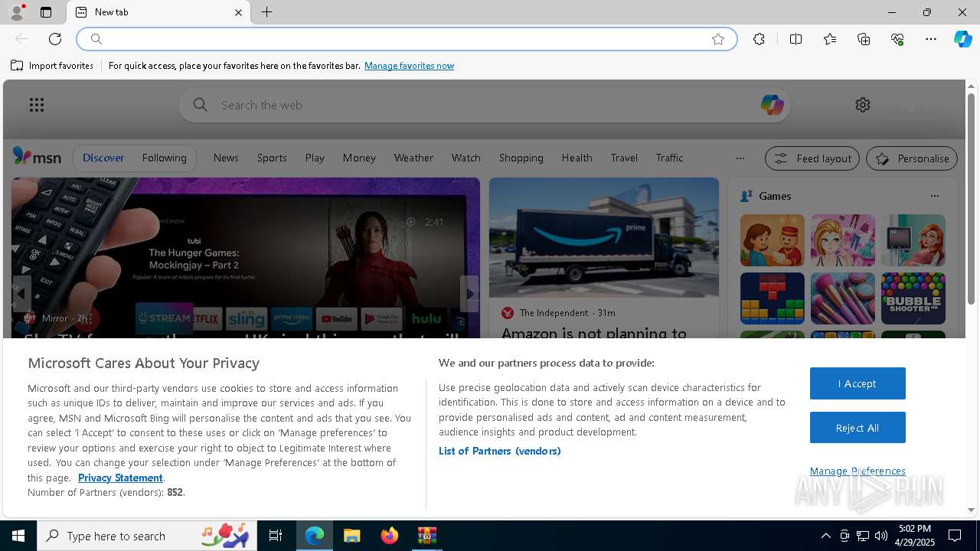Open the Copilot sidebar icon
Viewport: 980px width, 551px height.
tap(962, 39)
